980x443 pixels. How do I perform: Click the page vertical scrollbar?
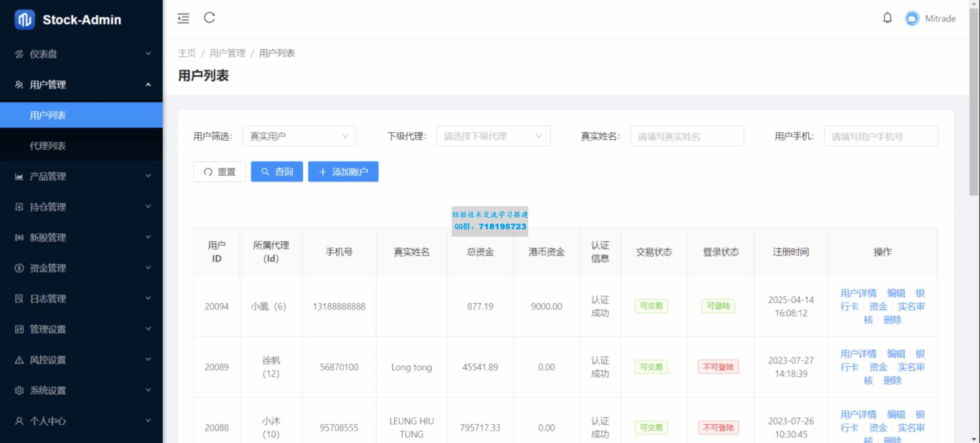[x=974, y=101]
